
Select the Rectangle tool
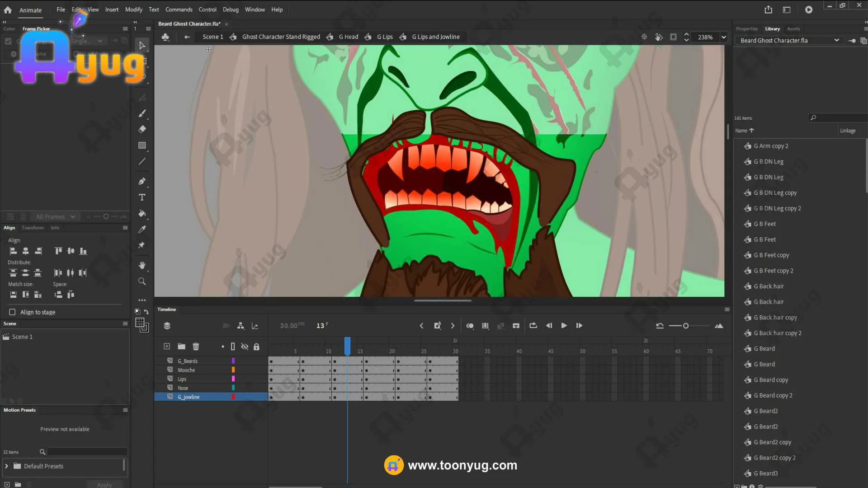(x=142, y=145)
